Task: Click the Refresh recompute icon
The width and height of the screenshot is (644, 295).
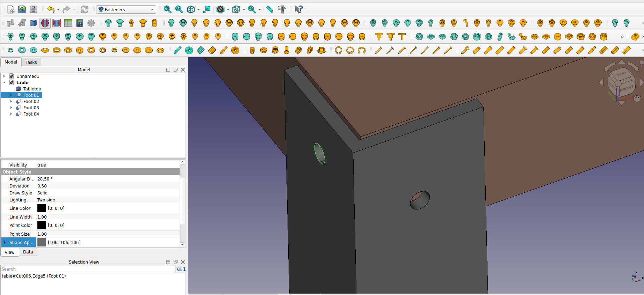Action: (85, 9)
